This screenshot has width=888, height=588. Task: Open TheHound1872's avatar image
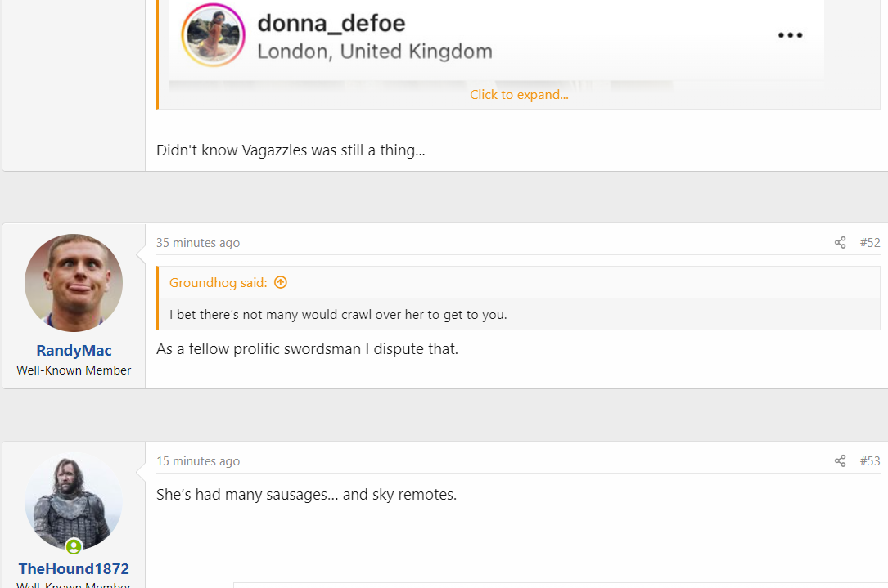click(74, 501)
